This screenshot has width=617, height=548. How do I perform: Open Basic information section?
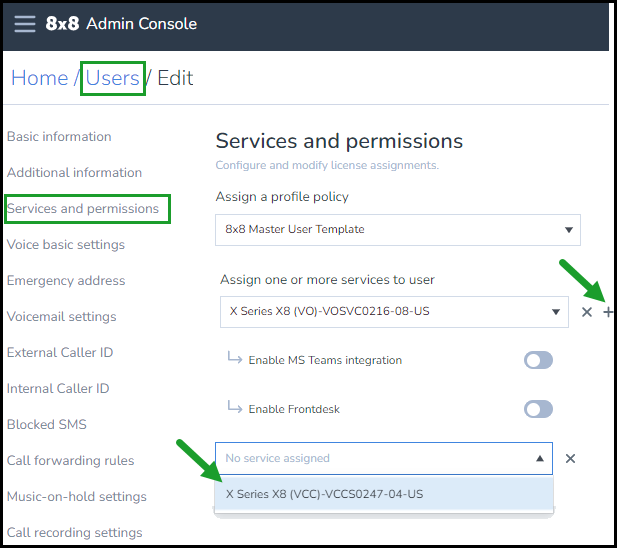click(x=59, y=137)
